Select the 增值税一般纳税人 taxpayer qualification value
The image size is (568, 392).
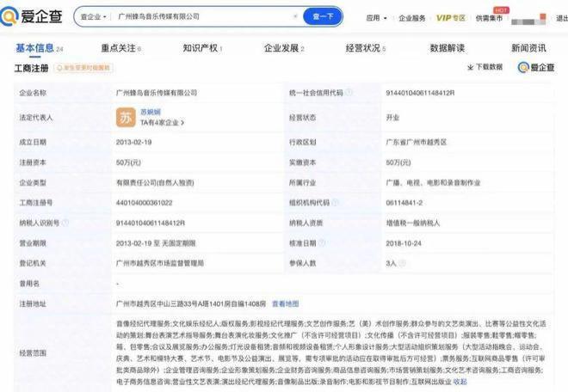[x=413, y=223]
